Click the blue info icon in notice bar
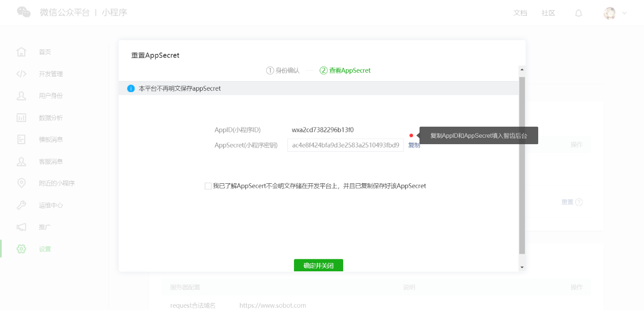Screen dimensions: 644x310 coord(131,88)
